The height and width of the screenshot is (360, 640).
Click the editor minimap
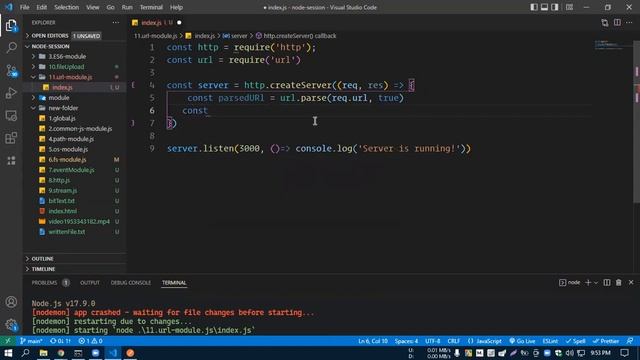coord(613,46)
